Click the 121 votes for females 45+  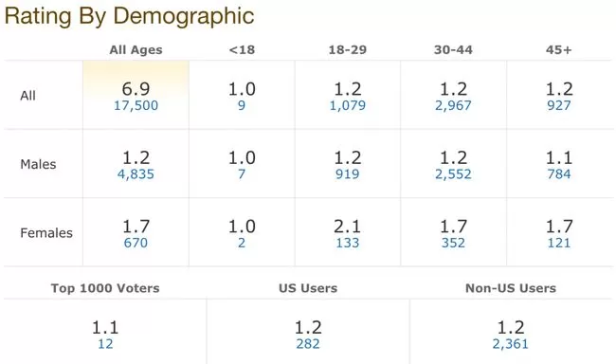coord(559,243)
